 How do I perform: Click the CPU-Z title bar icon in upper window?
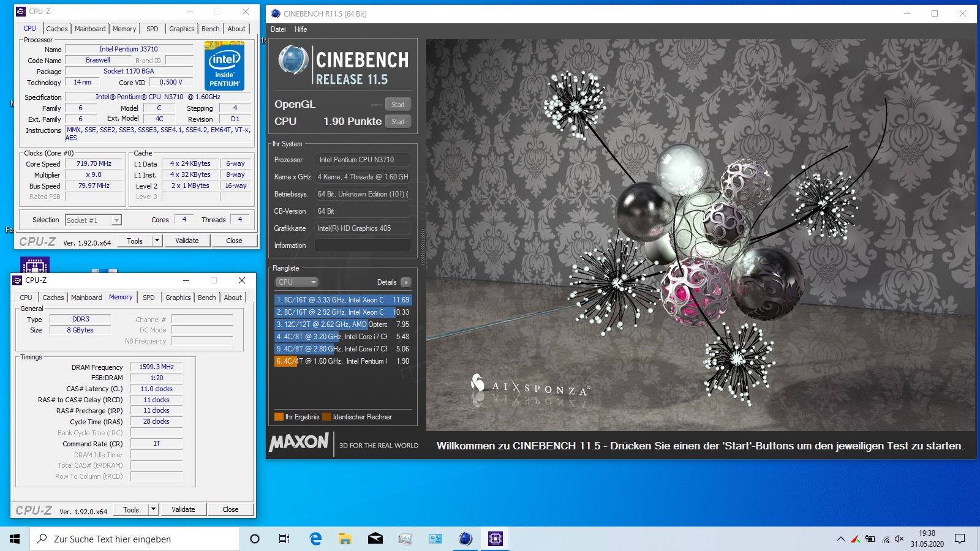pyautogui.click(x=21, y=12)
